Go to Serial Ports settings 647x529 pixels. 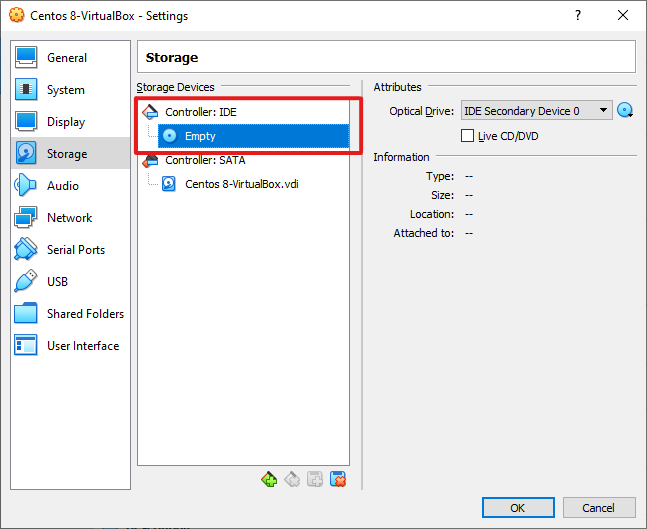tap(71, 250)
